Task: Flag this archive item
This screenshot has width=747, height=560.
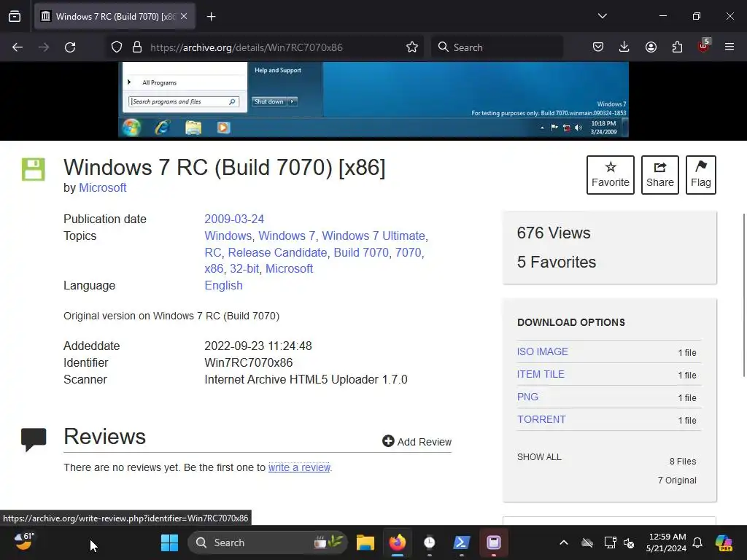Action: pos(701,175)
